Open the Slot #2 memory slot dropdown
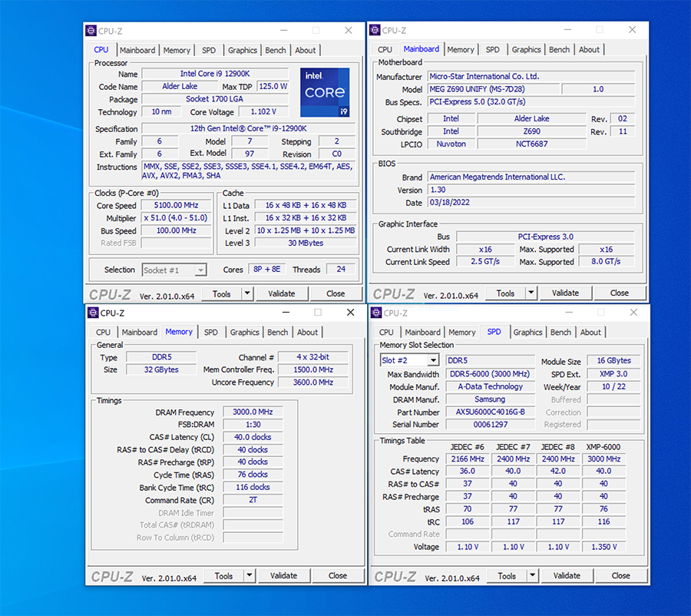The width and height of the screenshot is (691, 616). pos(433,360)
